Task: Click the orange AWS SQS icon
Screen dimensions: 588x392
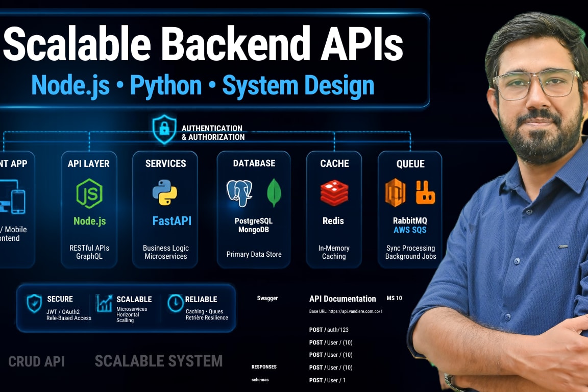Action: (x=395, y=193)
